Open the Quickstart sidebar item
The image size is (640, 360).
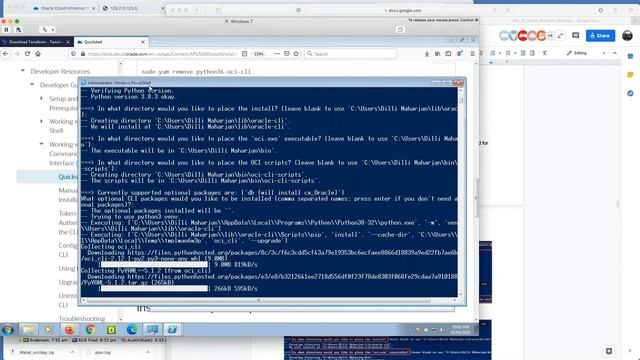pyautogui.click(x=68, y=177)
